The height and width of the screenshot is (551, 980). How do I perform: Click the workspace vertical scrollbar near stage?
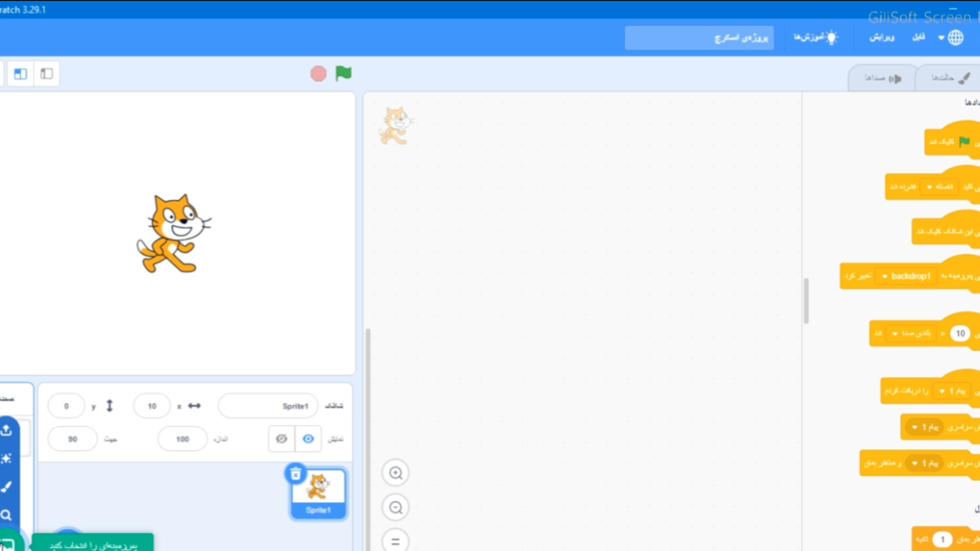[368, 439]
